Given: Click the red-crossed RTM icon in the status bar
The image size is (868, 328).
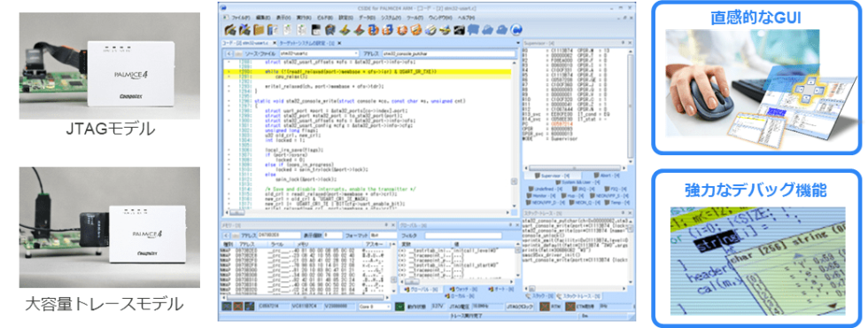Looking at the screenshot, I should click(544, 307).
